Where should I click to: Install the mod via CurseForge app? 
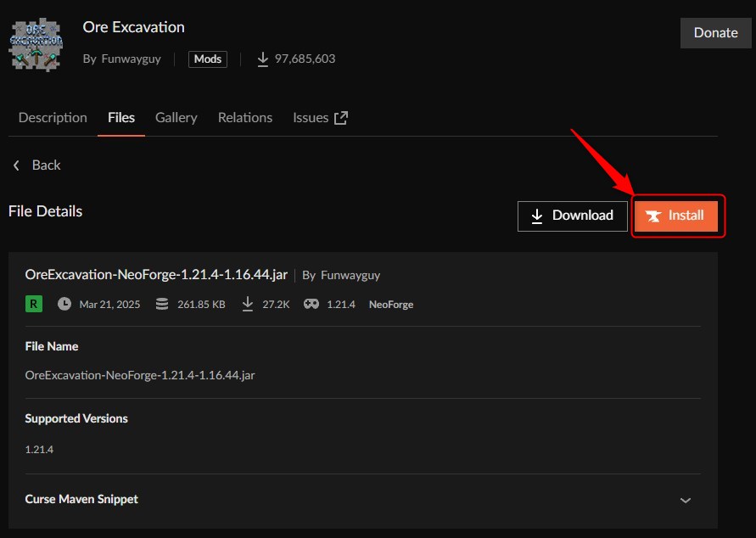click(675, 216)
